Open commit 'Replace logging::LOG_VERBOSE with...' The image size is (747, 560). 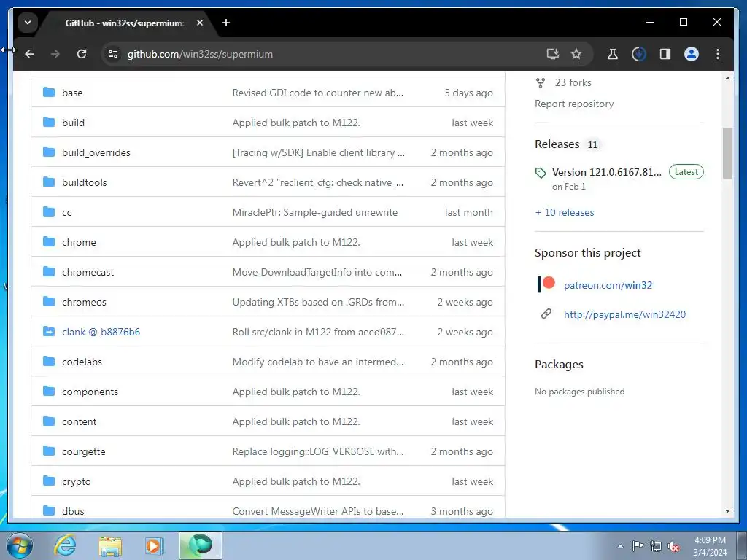(x=318, y=451)
